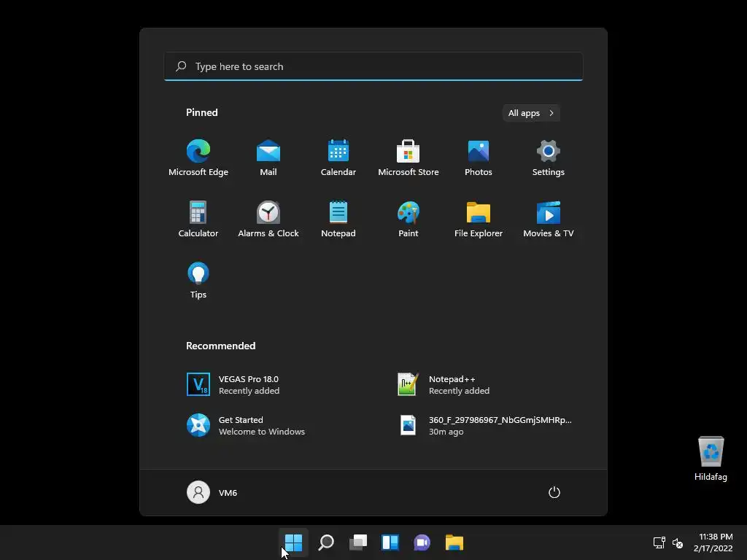Open the Widgets taskbar icon
This screenshot has width=747, height=560.
click(390, 542)
